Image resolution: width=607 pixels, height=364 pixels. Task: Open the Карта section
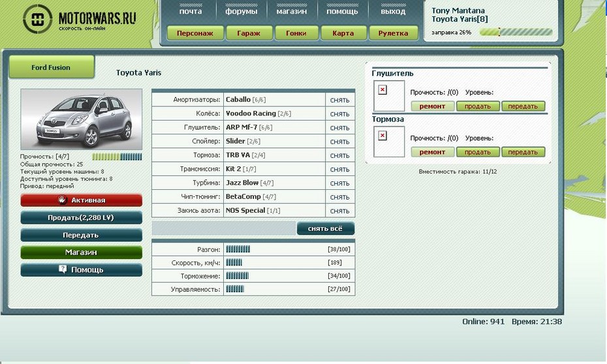coord(343,33)
